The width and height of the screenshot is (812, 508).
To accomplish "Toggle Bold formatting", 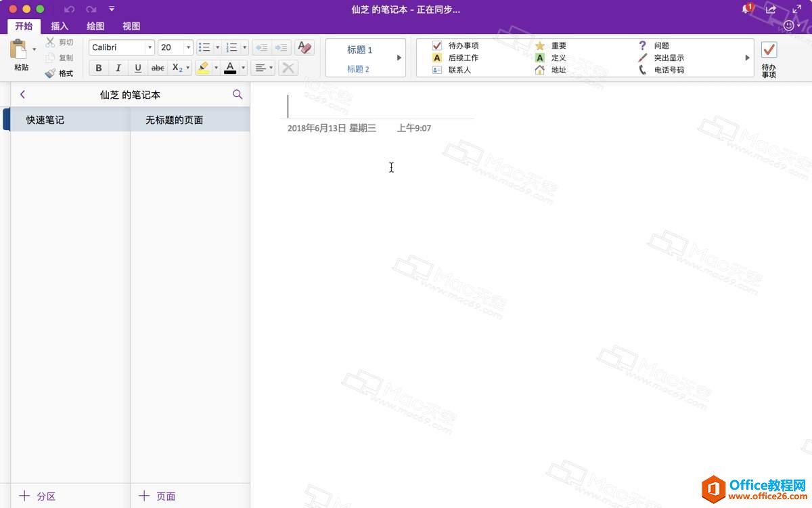I will [99, 68].
